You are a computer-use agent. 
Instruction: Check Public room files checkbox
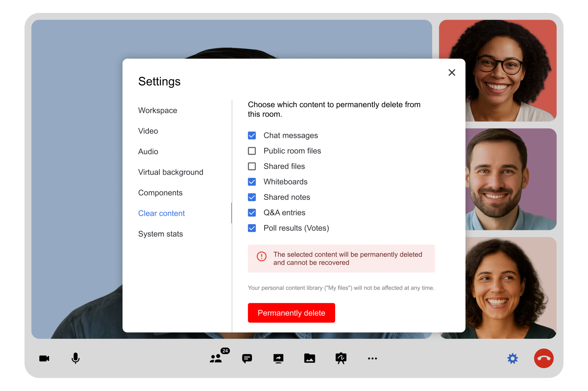pos(252,151)
